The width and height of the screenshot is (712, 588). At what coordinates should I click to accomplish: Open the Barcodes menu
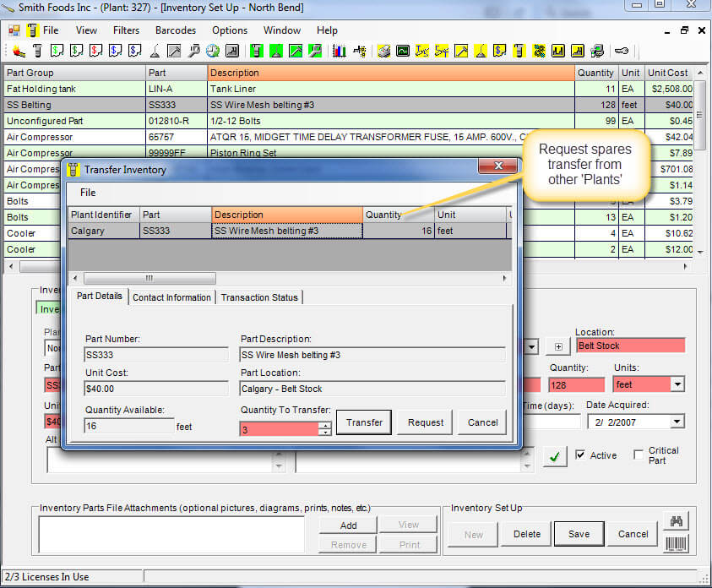(176, 30)
